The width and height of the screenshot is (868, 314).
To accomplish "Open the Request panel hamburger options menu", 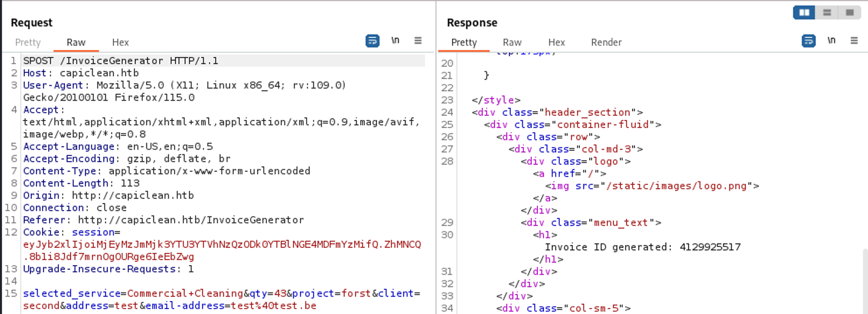I will click(x=418, y=41).
